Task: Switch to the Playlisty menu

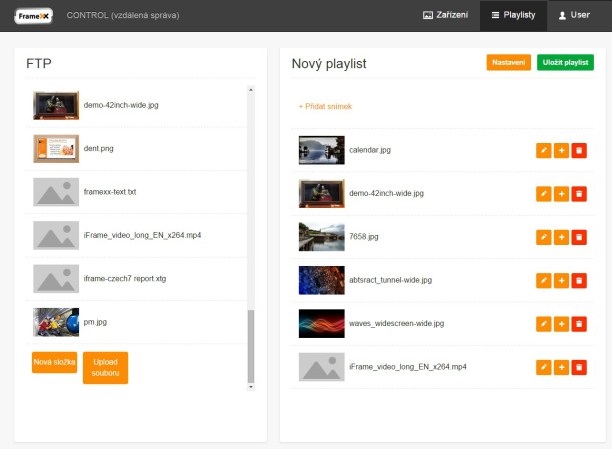Action: tap(513, 15)
